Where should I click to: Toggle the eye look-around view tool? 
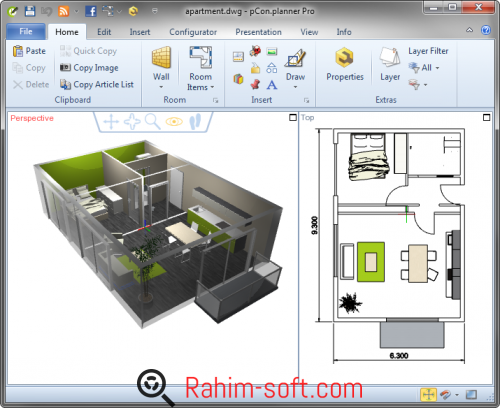[174, 122]
